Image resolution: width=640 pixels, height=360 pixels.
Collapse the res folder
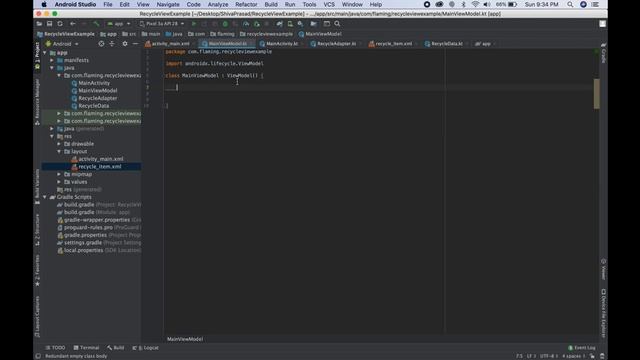(x=52, y=136)
